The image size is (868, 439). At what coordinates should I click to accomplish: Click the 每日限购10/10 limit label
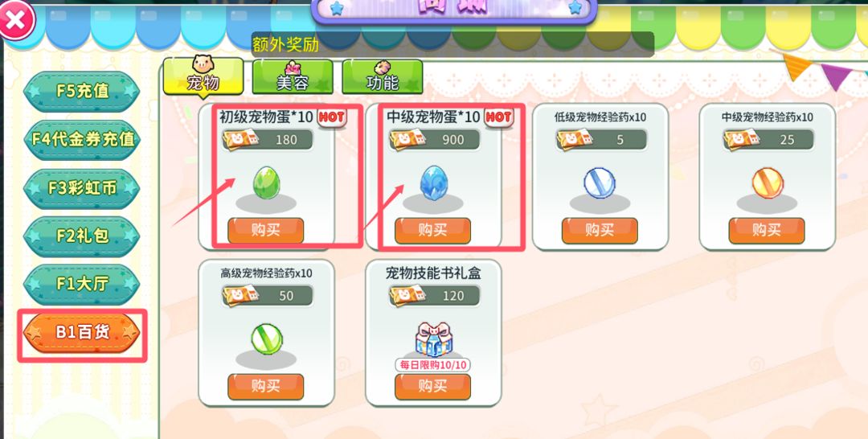(433, 365)
